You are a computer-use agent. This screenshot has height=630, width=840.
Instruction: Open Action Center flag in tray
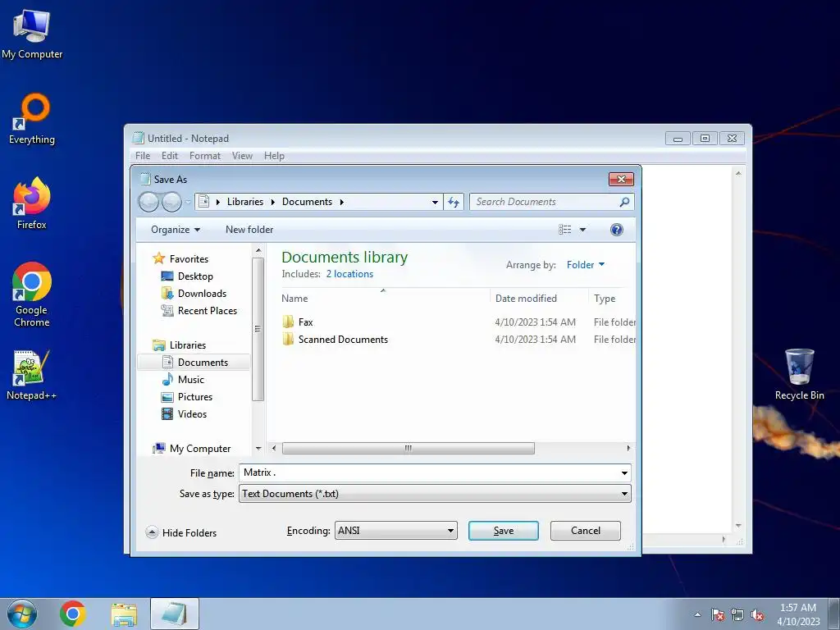coord(718,614)
